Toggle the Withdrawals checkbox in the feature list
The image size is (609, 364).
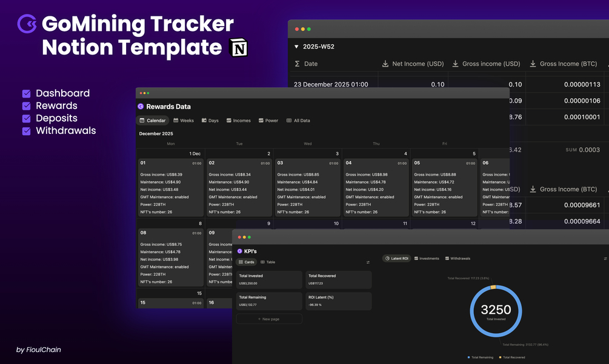coord(27,131)
